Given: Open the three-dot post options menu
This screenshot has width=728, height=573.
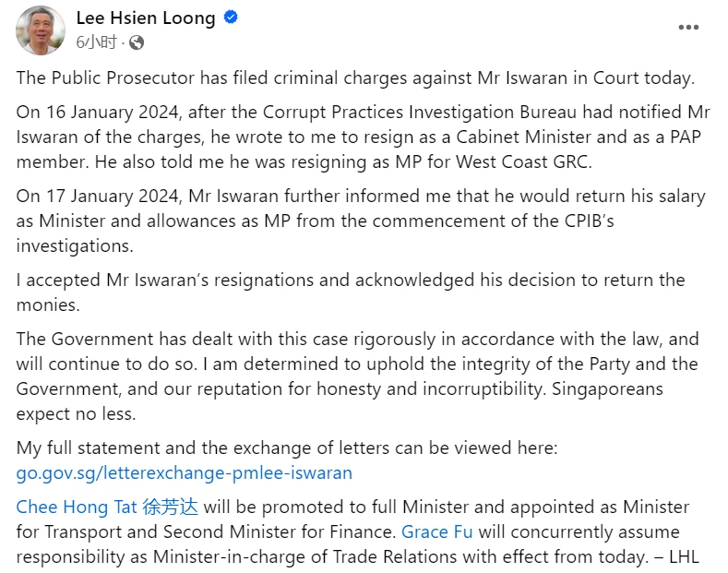Looking at the screenshot, I should [688, 28].
